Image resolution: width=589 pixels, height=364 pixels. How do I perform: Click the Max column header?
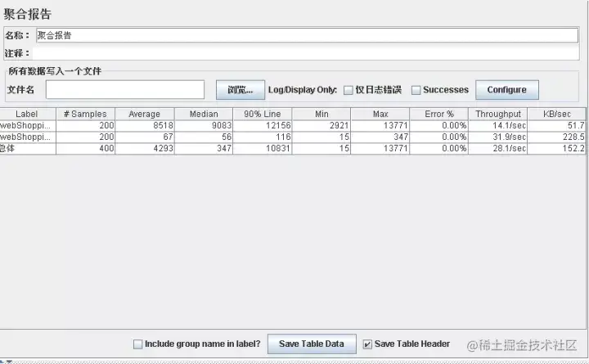pyautogui.click(x=380, y=114)
